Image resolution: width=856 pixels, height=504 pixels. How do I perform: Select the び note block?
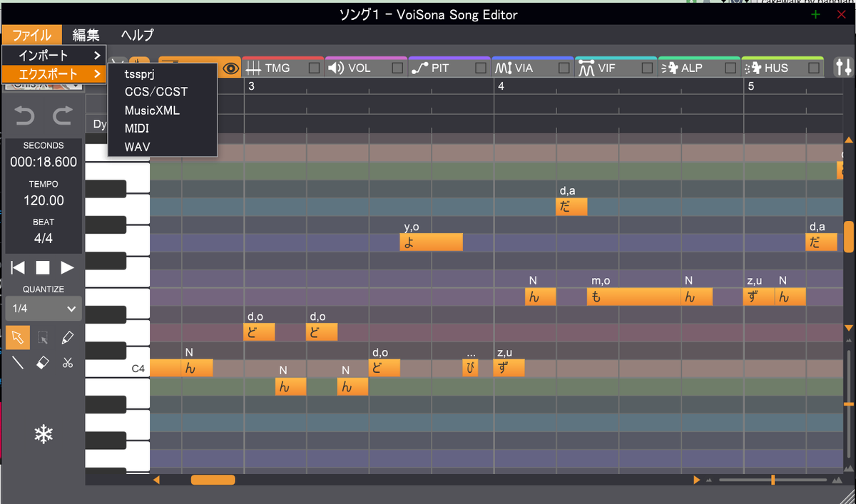coord(470,368)
